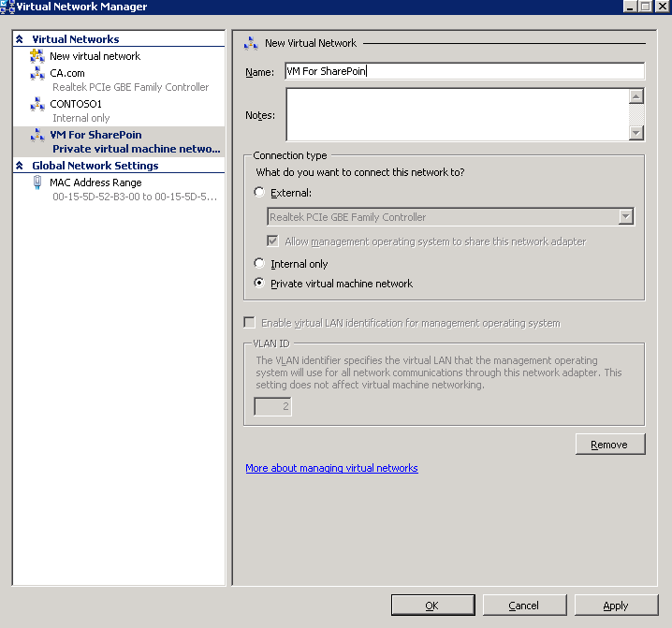Image resolution: width=672 pixels, height=628 pixels.
Task: Click the 00-15-5D-52-B3-00 address range text
Action: click(x=135, y=197)
